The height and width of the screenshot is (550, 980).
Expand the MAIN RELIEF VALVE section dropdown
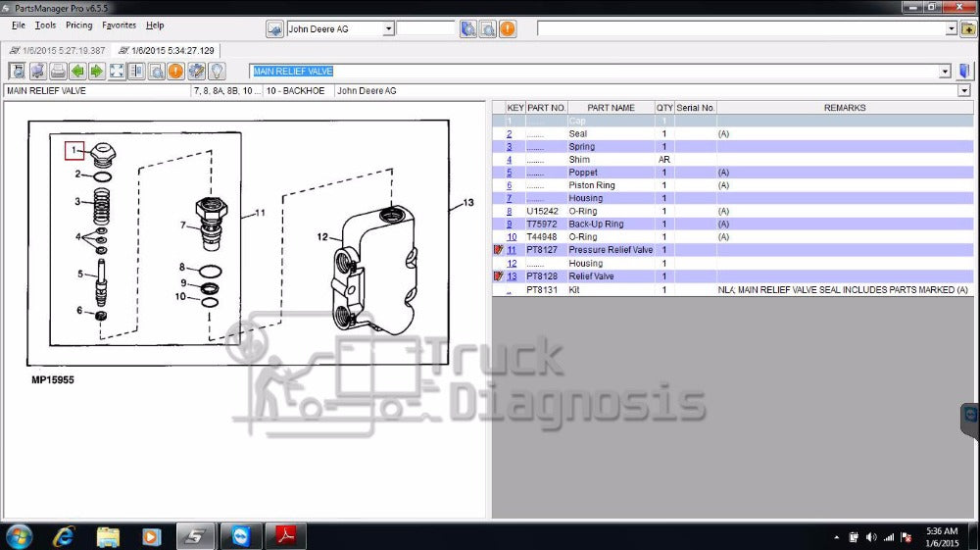click(x=945, y=72)
